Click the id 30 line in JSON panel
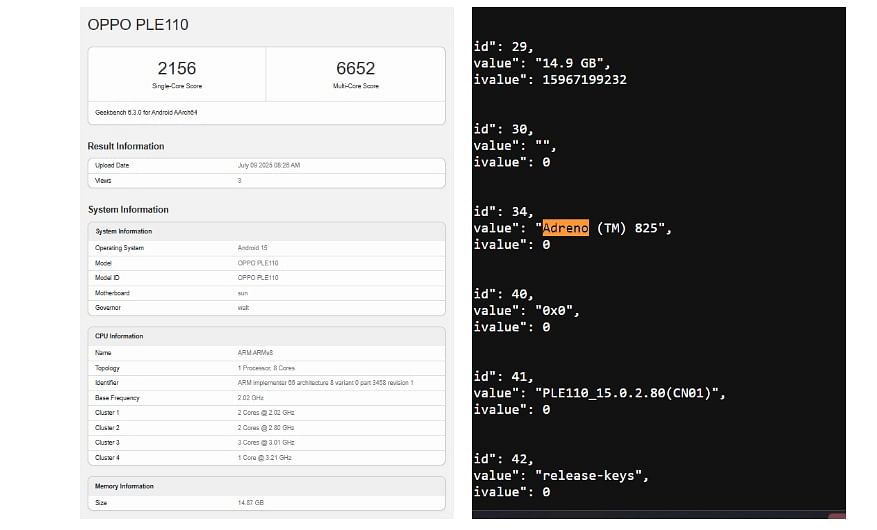Image resolution: width=877 pixels, height=530 pixels. (503, 129)
